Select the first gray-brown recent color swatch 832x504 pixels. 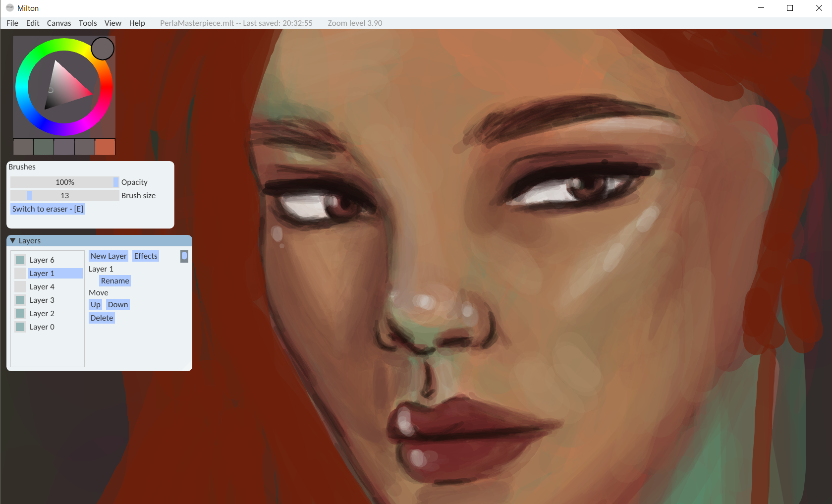23,147
